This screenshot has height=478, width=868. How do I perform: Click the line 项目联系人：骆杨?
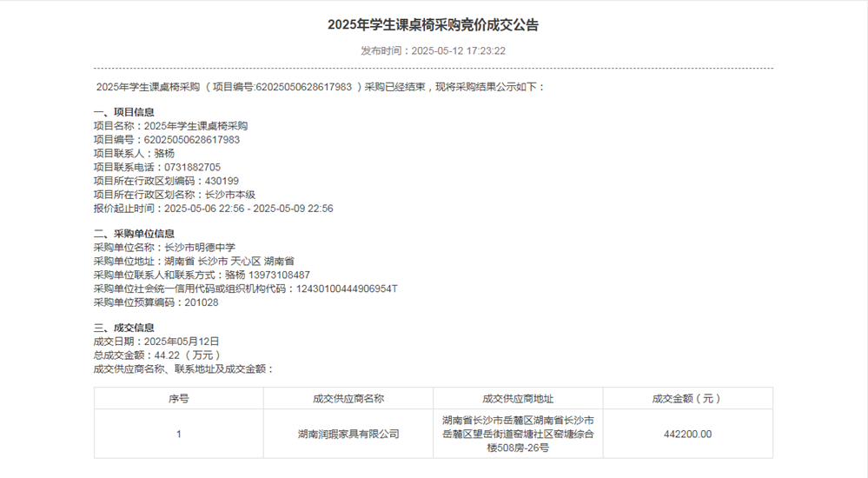coord(134,154)
